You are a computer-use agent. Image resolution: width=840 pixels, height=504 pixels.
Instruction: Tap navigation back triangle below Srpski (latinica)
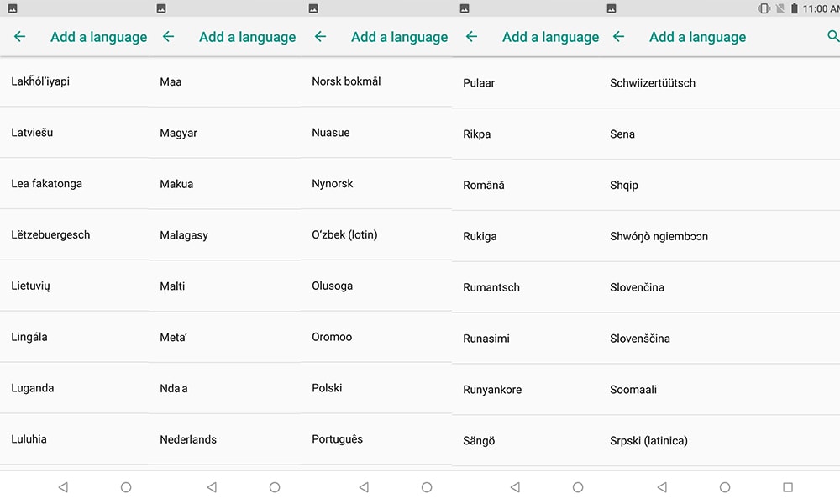pyautogui.click(x=662, y=487)
